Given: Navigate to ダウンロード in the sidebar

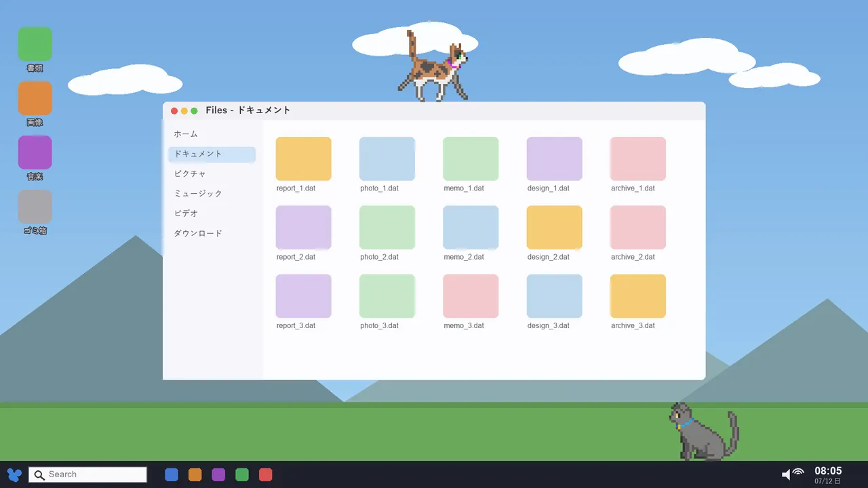Looking at the screenshot, I should pos(212,234).
